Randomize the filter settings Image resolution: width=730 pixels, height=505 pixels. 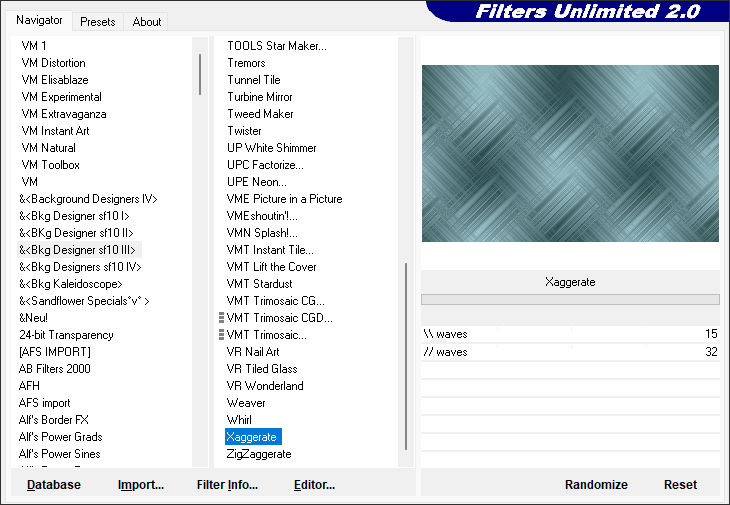click(596, 485)
